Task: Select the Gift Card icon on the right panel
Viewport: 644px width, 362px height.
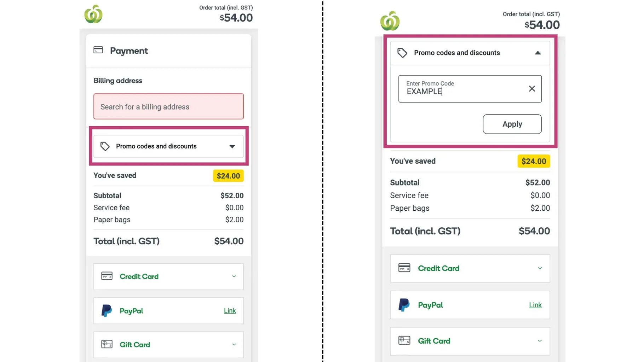Action: tap(404, 340)
